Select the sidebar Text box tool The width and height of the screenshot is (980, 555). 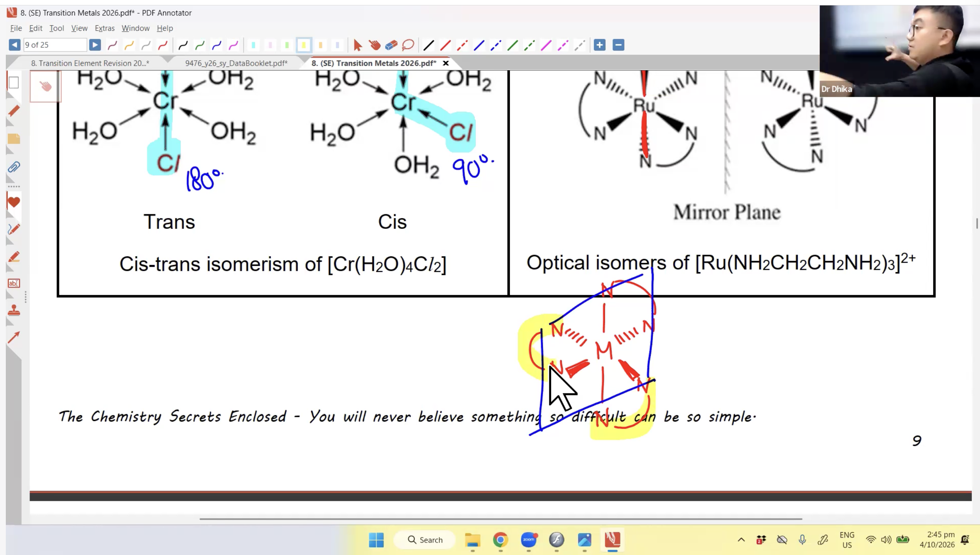point(14,283)
